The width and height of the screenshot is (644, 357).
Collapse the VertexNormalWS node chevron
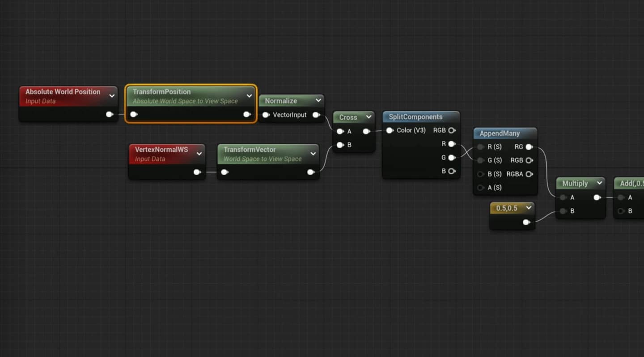click(199, 154)
